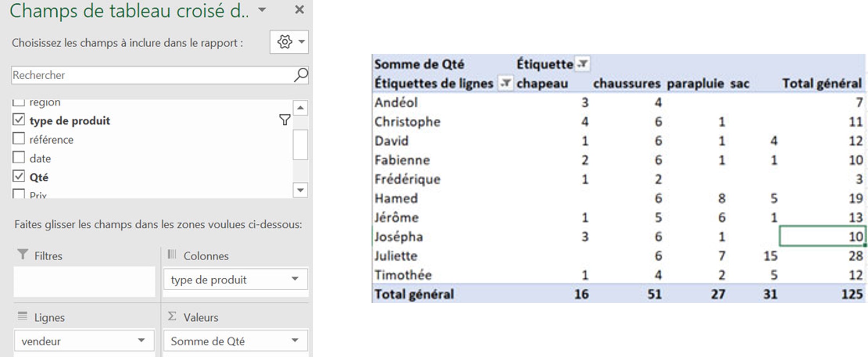This screenshot has height=357, width=868.
Task: Check the region field checkbox
Action: pyautogui.click(x=19, y=102)
